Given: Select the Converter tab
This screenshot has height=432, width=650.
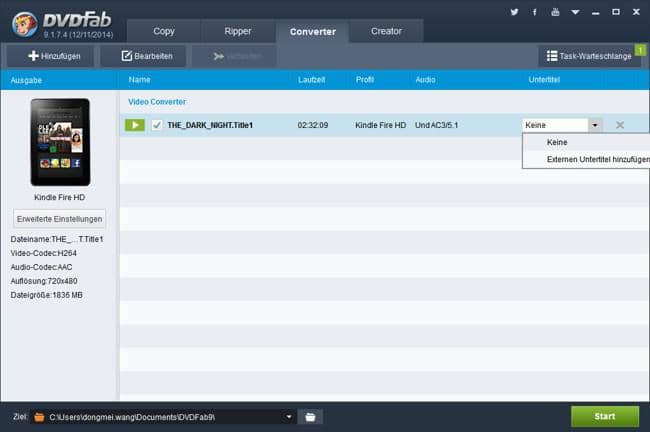Looking at the screenshot, I should point(313,32).
